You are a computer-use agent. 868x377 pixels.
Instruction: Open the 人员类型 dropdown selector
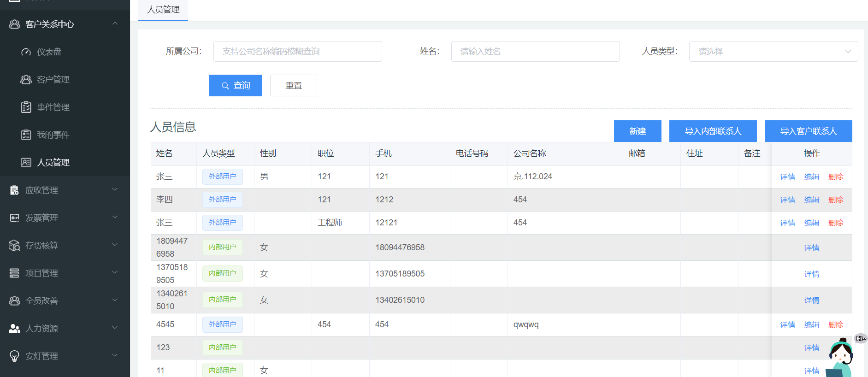(773, 52)
